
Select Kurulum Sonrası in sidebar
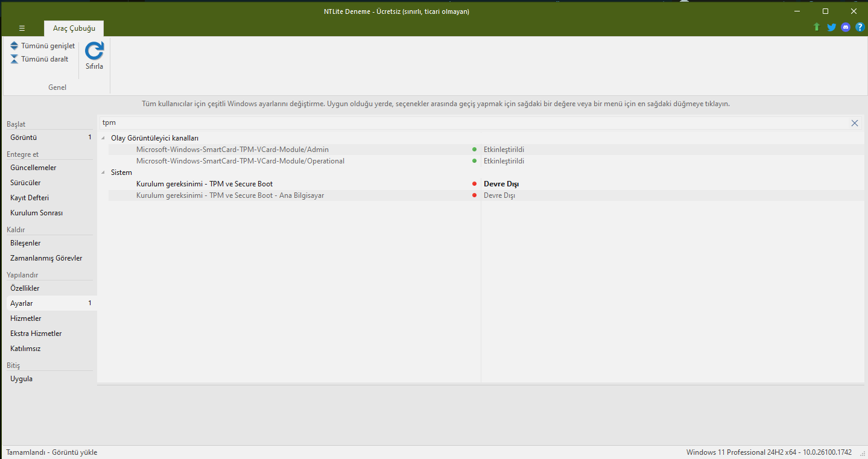tap(50, 213)
